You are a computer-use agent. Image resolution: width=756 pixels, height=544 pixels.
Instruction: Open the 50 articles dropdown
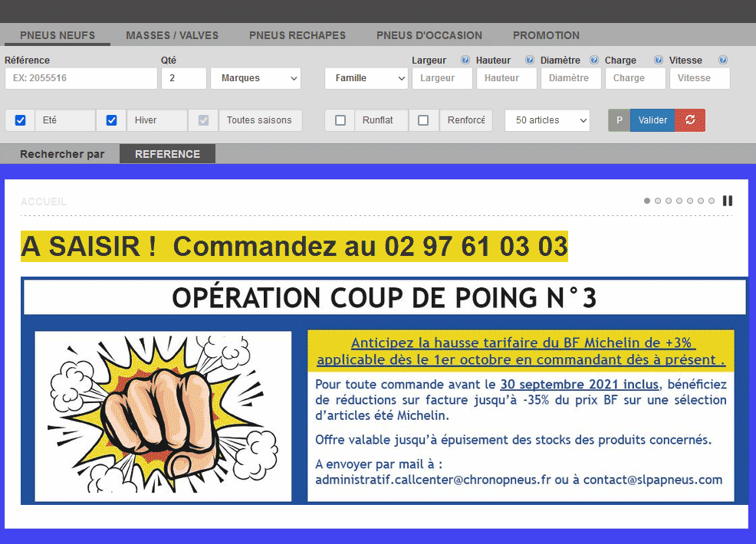pyautogui.click(x=547, y=120)
